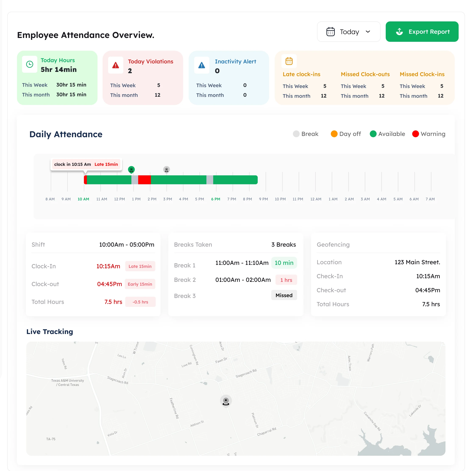The image size is (476, 471).
Task: Click the Export Report button
Action: pos(422,32)
